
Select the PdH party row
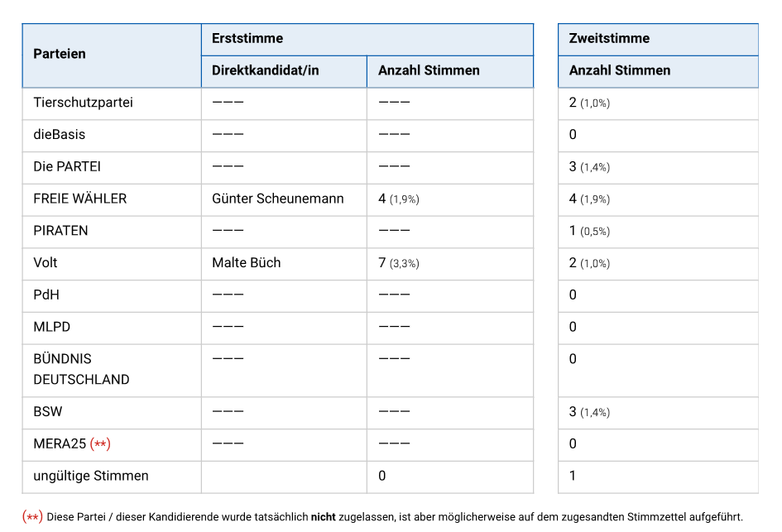point(46,295)
